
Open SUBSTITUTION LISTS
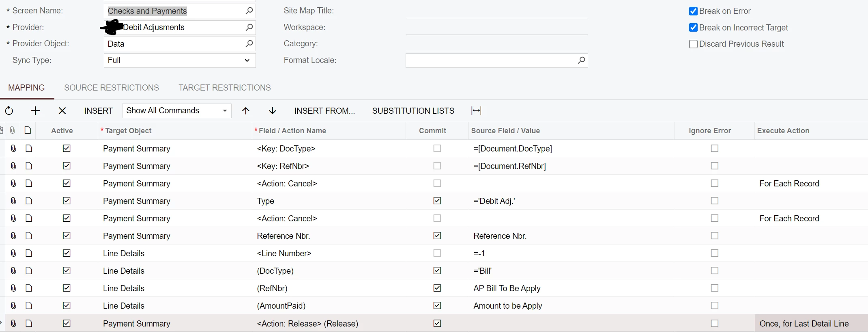point(413,111)
